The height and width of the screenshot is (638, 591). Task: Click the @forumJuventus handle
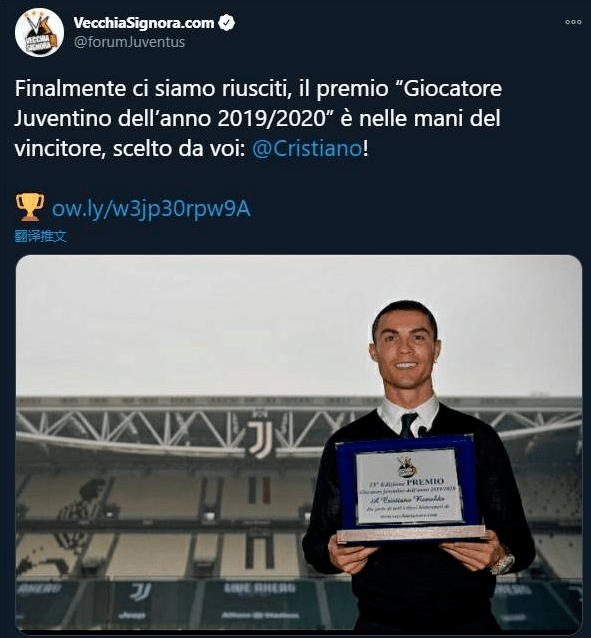click(129, 42)
